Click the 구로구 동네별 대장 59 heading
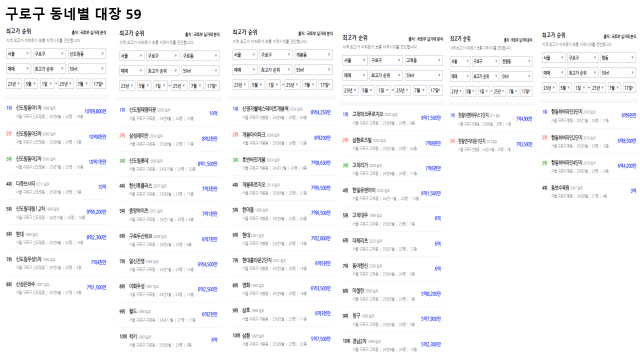Image resolution: width=640 pixels, height=360 pixels. click(x=73, y=14)
